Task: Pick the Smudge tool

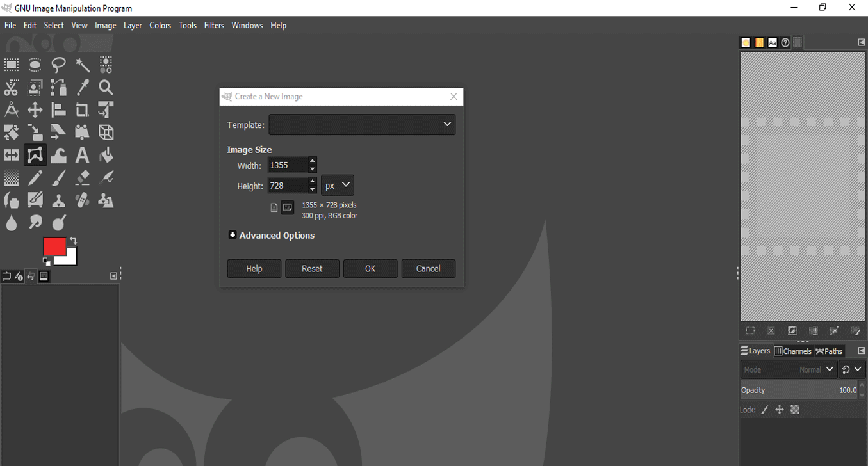Action: (35, 223)
